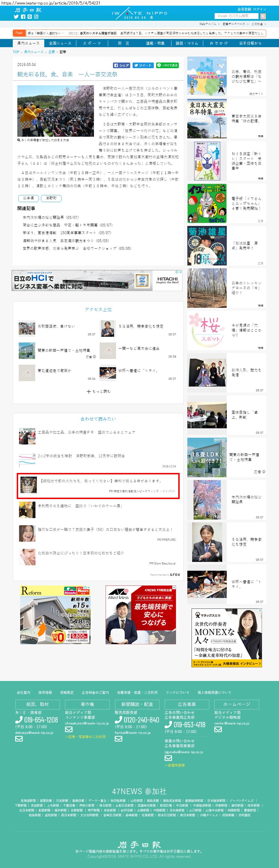This screenshot has height=868, width=279.
Task: Open the Instagram icon in header
Action: (x=36, y=16)
